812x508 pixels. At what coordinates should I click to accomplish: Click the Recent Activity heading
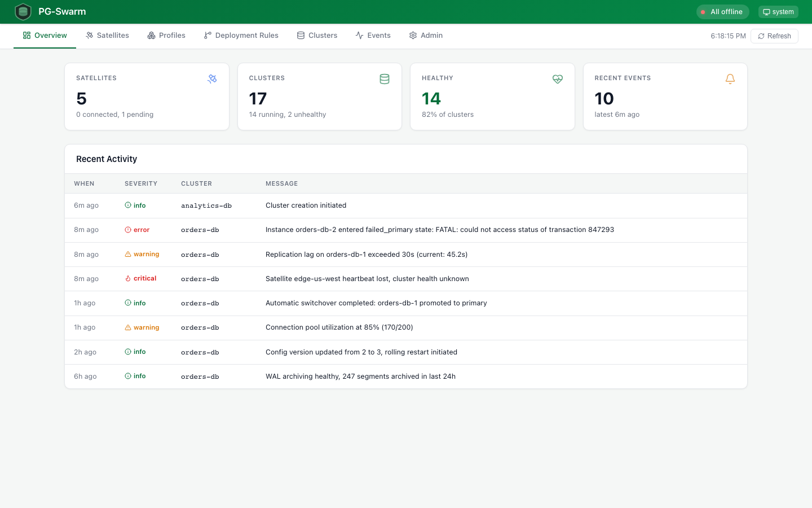tap(107, 159)
